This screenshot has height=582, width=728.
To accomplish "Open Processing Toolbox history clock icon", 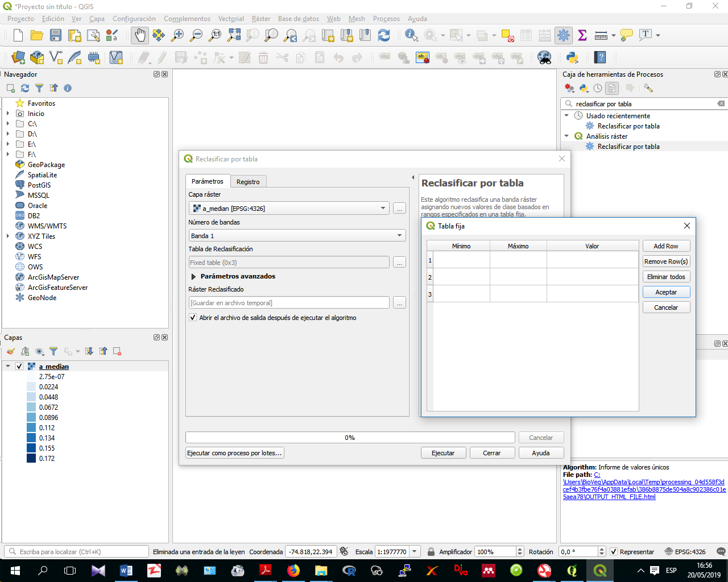I will (x=598, y=88).
